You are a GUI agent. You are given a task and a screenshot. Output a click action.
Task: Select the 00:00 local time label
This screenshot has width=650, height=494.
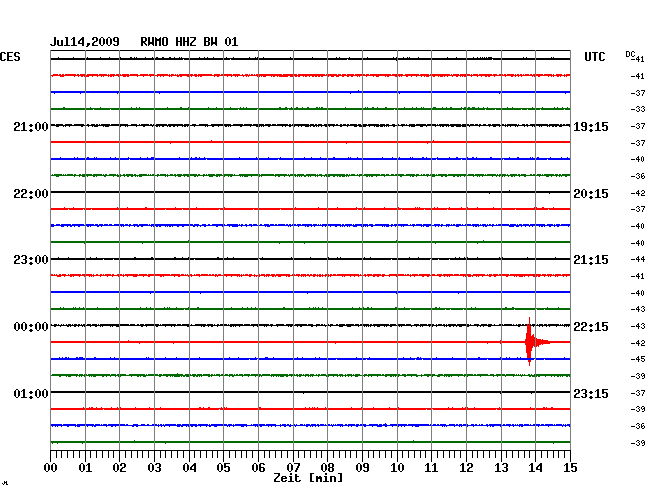31,327
